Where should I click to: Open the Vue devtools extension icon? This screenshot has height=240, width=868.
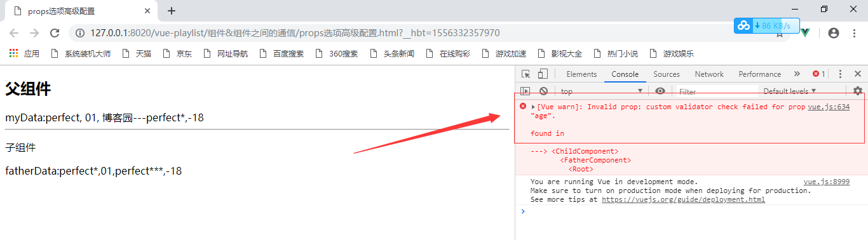click(x=805, y=33)
